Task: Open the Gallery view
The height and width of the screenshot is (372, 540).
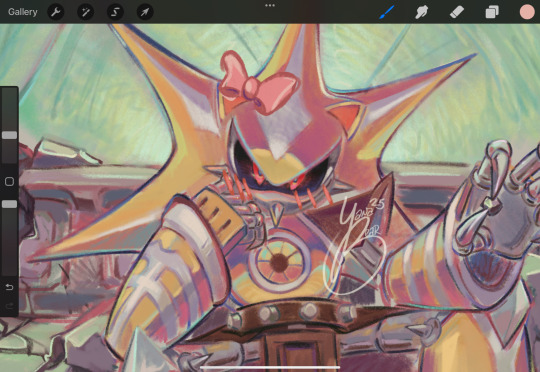Action: (x=23, y=12)
